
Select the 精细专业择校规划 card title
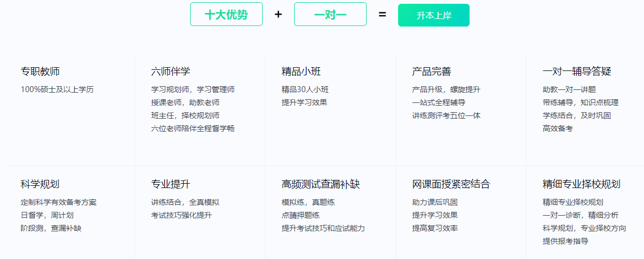pos(582,184)
